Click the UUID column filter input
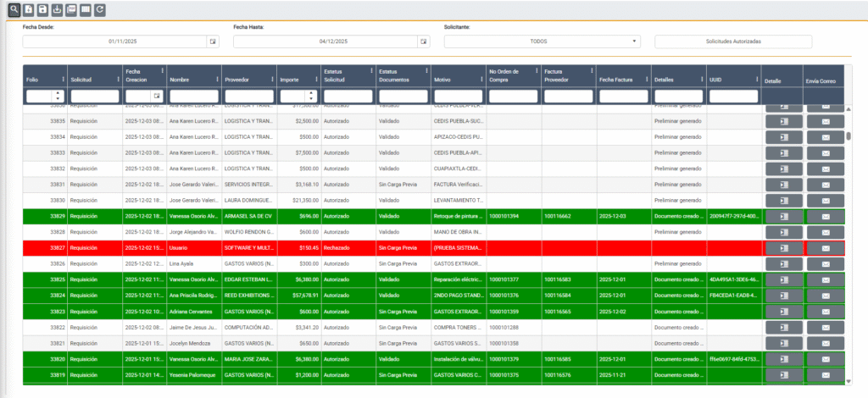 pos(733,96)
